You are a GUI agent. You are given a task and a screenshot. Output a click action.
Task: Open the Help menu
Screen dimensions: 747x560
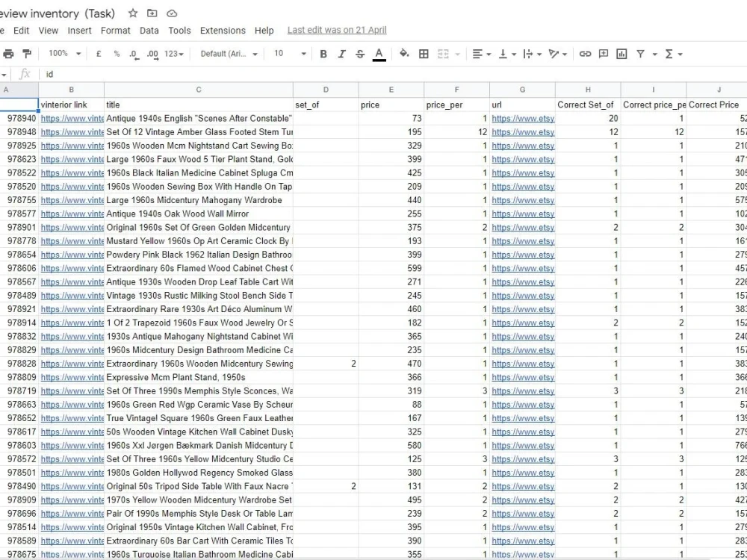tap(264, 31)
